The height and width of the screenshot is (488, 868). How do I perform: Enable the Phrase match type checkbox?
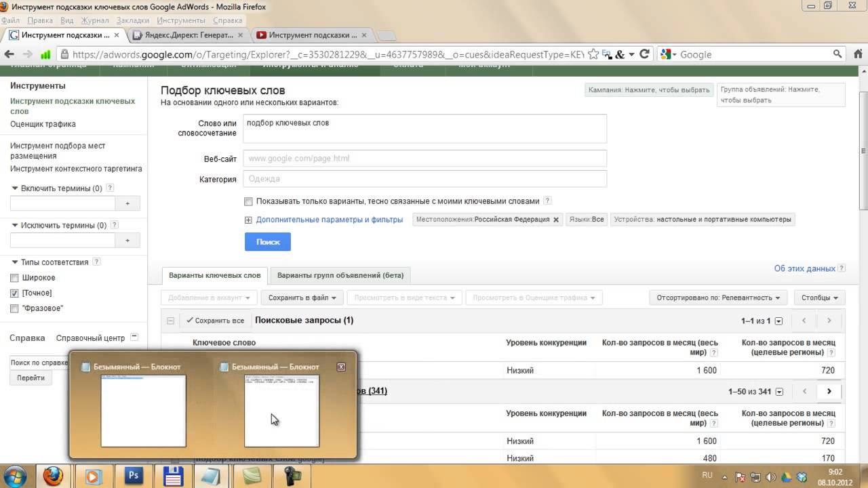click(x=14, y=308)
